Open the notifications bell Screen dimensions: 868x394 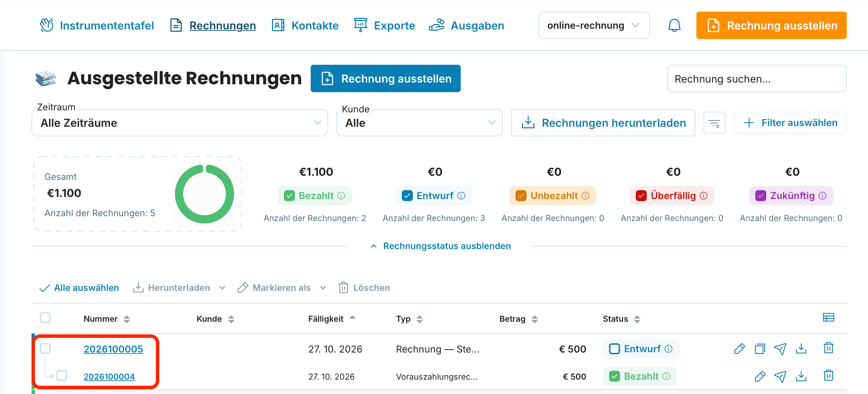pos(674,25)
